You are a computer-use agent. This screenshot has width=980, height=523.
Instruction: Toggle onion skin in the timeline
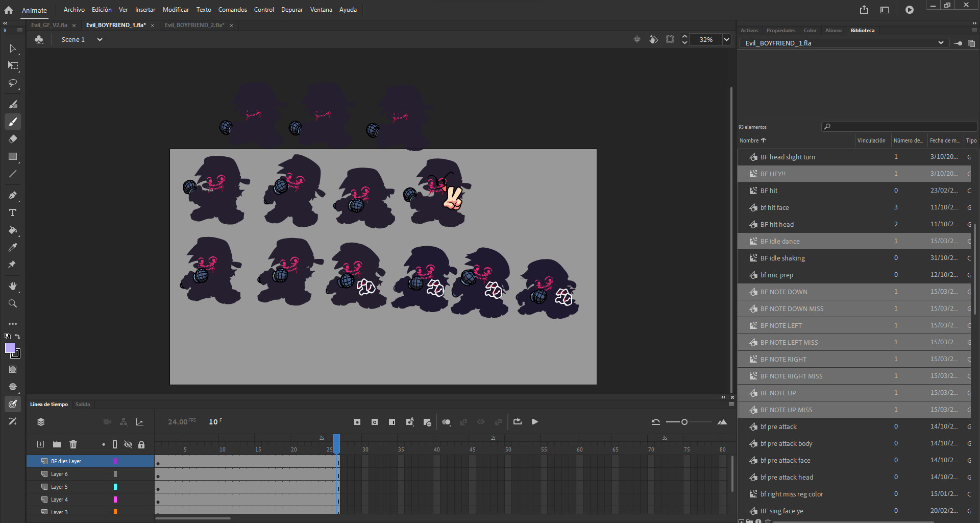pyautogui.click(x=447, y=422)
